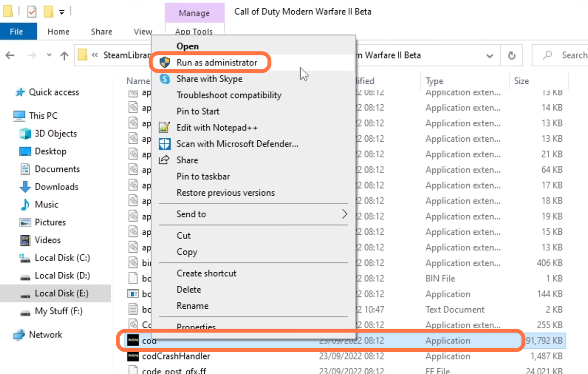The image size is (588, 374).
Task: Click the "BIN File" type cell
Action: 440,279
